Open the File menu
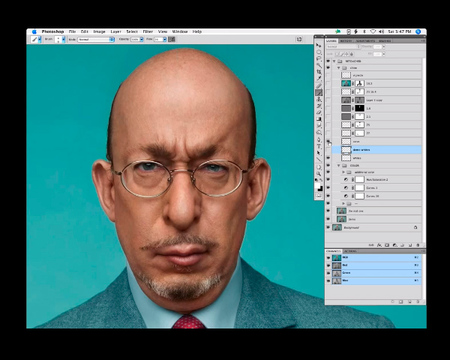 pos(72,32)
